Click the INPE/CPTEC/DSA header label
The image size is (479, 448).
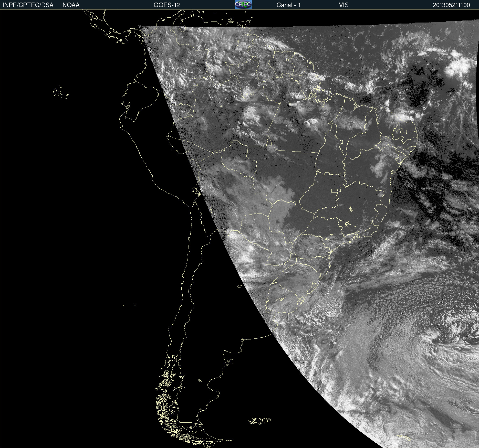[28, 5]
